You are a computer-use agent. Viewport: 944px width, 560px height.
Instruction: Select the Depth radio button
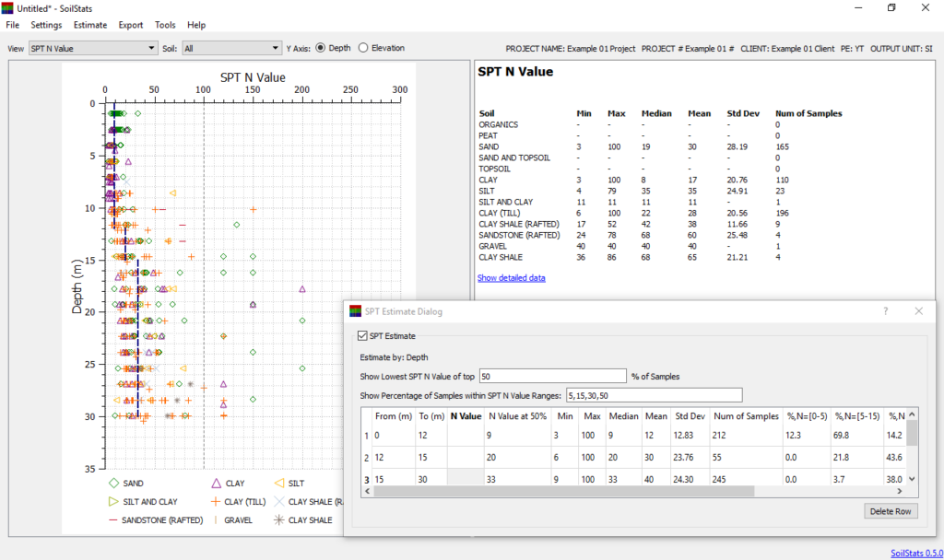tap(320, 48)
